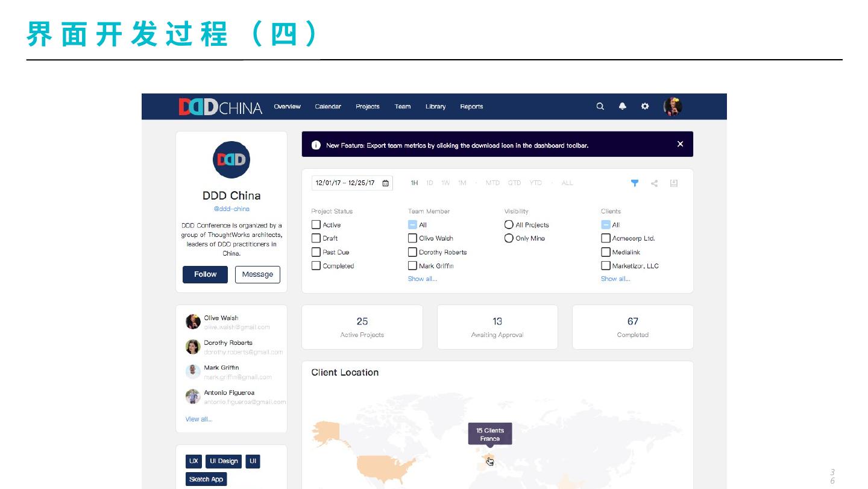Click the share icon in dashboard toolbar
Image resolution: width=868 pixels, height=489 pixels.
pyautogui.click(x=654, y=183)
